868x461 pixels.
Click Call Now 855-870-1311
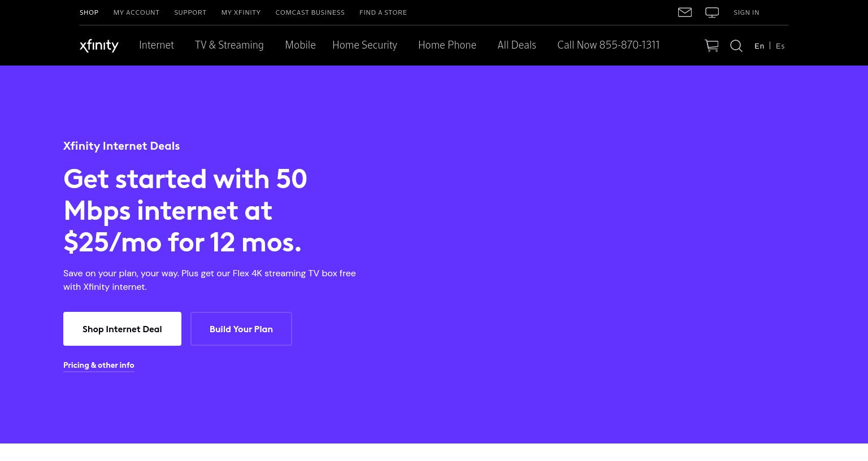(x=608, y=45)
